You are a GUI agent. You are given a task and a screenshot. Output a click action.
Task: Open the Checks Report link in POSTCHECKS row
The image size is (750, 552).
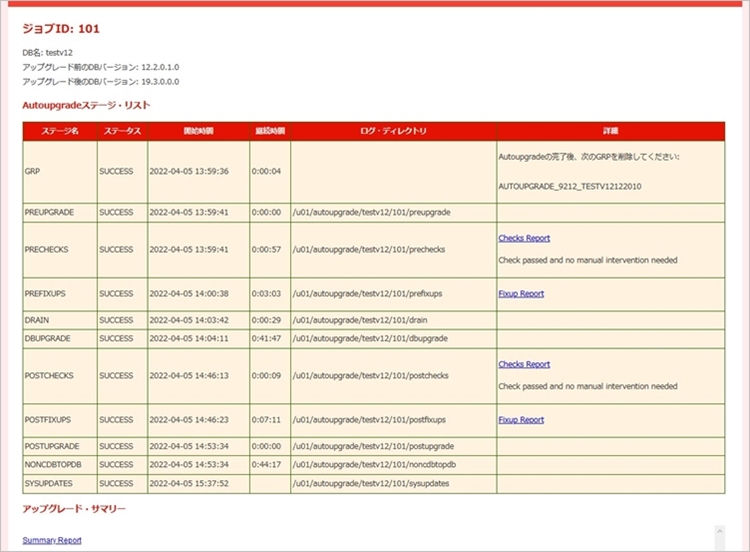pos(524,364)
